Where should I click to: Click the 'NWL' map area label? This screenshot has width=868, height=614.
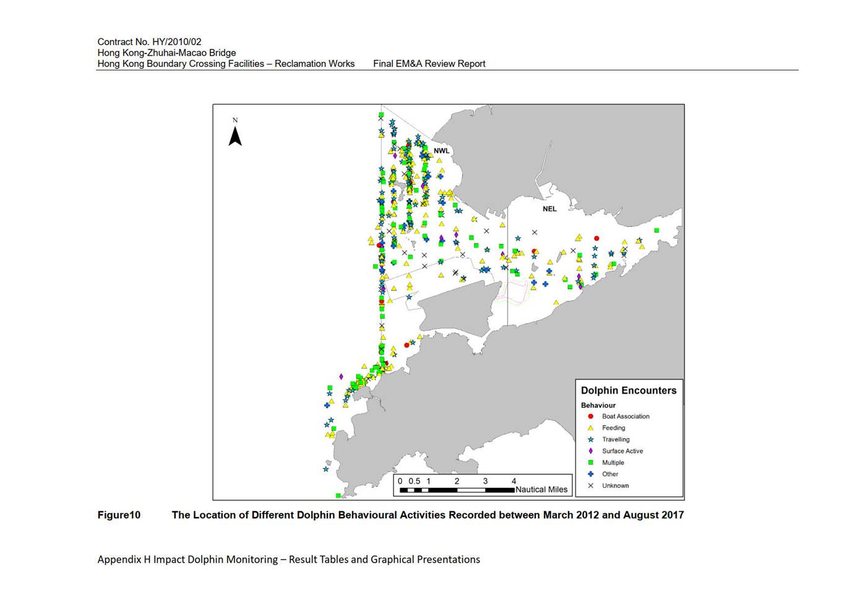click(442, 151)
